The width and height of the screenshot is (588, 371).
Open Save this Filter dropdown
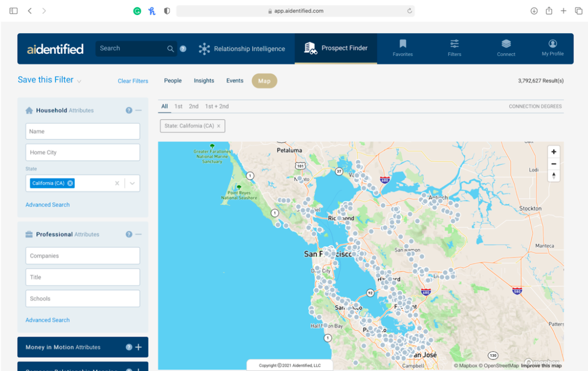(79, 81)
